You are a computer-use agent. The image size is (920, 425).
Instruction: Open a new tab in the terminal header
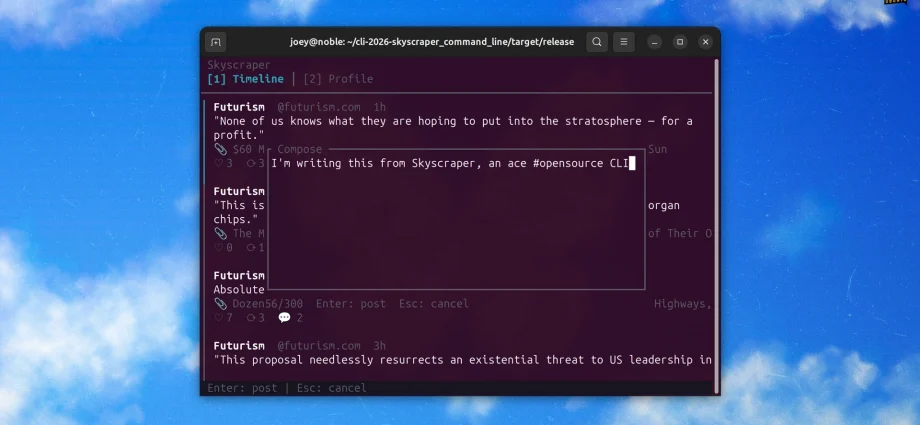(215, 42)
